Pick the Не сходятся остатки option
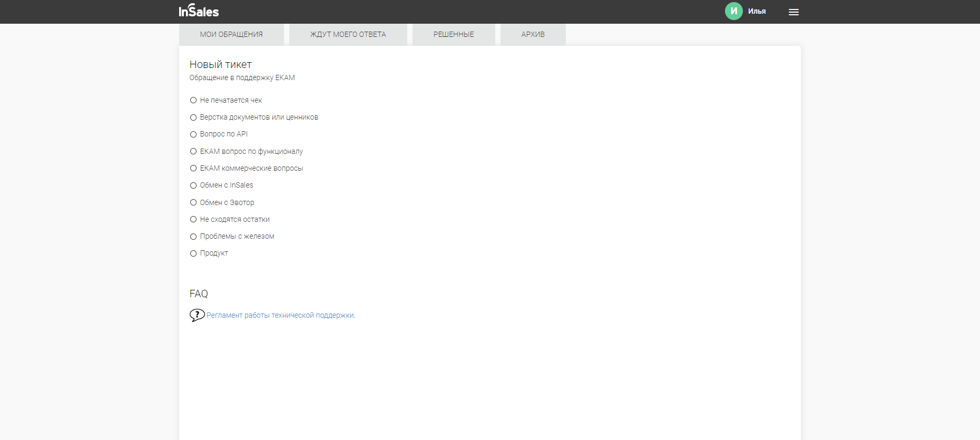 coord(193,219)
